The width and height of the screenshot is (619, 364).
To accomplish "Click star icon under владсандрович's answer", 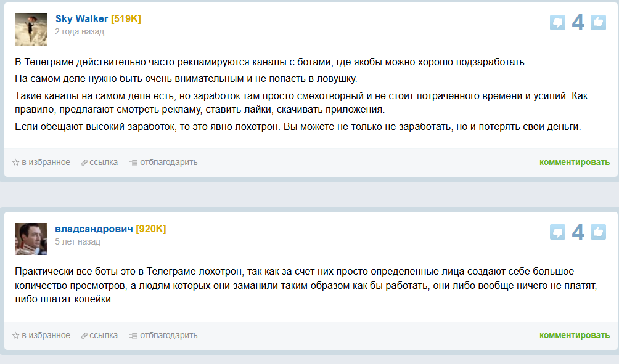I will pos(16,336).
